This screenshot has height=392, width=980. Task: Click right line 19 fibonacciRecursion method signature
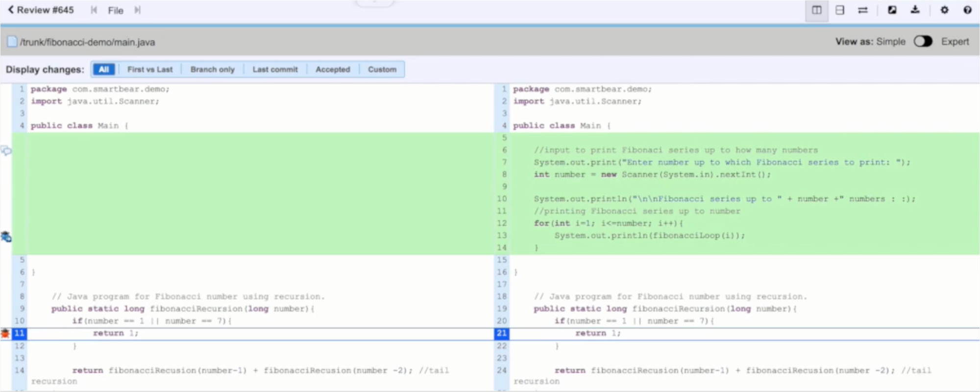[x=665, y=309]
